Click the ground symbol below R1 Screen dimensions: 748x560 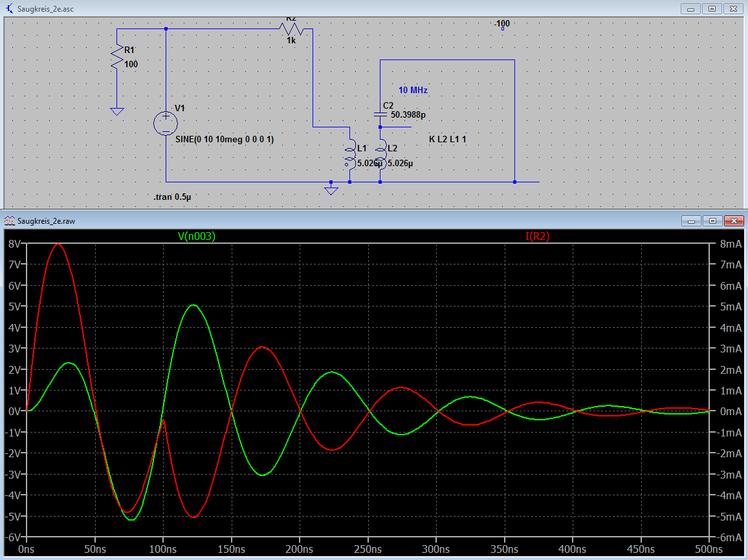click(117, 111)
